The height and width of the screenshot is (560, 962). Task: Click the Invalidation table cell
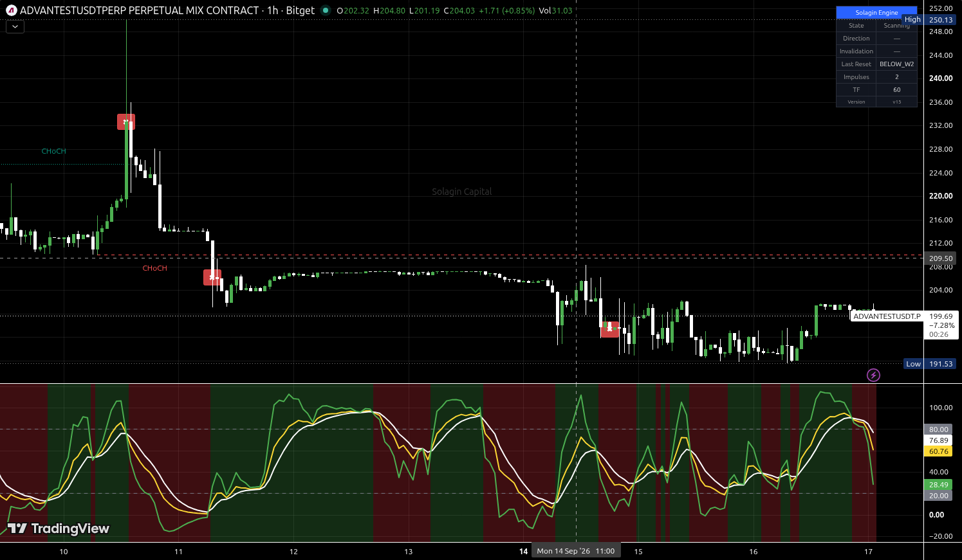pyautogui.click(x=856, y=51)
